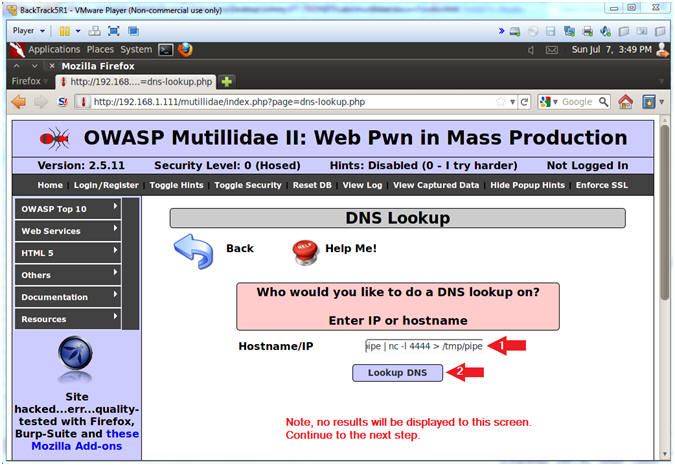The image size is (675, 466).
Task: Bookmark this page with the star icon
Action: pyautogui.click(x=501, y=102)
